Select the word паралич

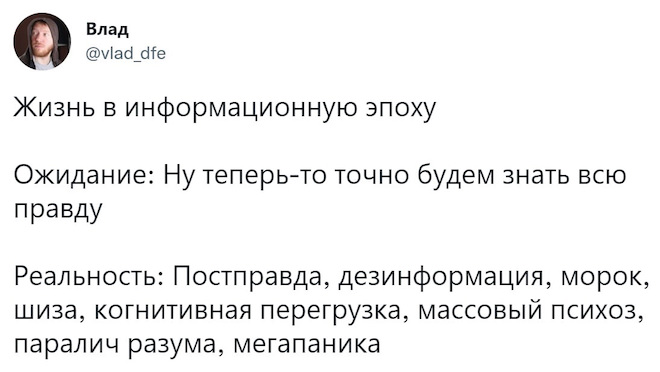67,346
